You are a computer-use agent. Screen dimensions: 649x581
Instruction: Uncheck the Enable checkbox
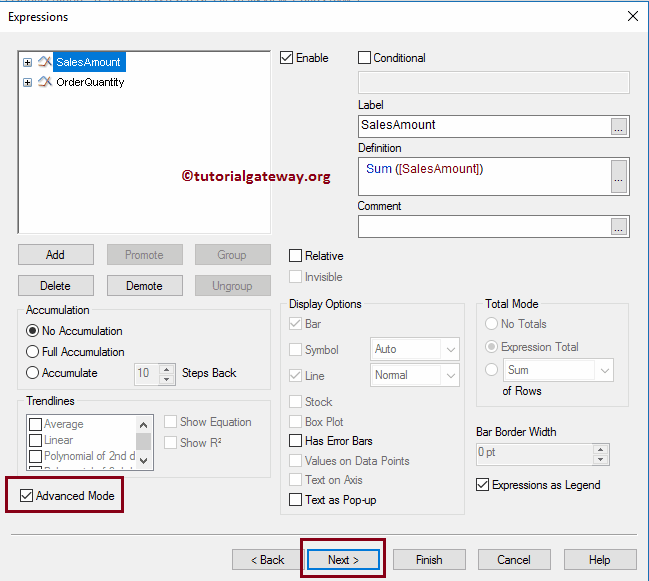coord(286,58)
